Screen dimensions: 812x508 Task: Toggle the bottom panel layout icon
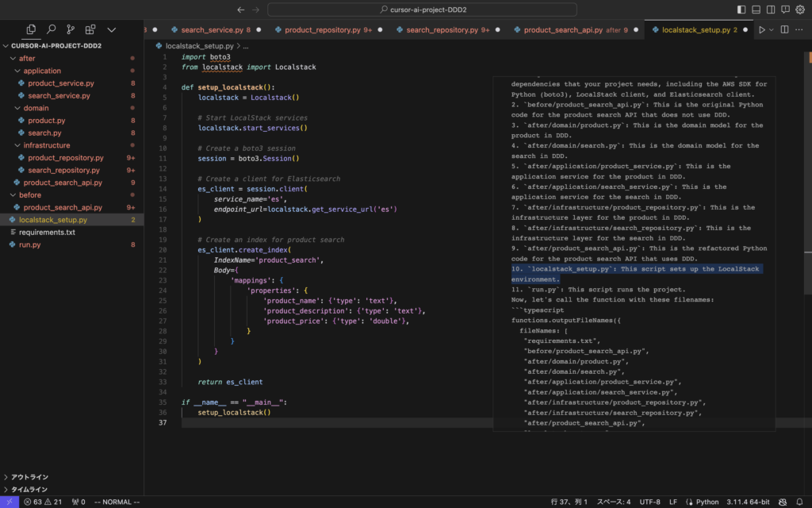click(x=756, y=10)
